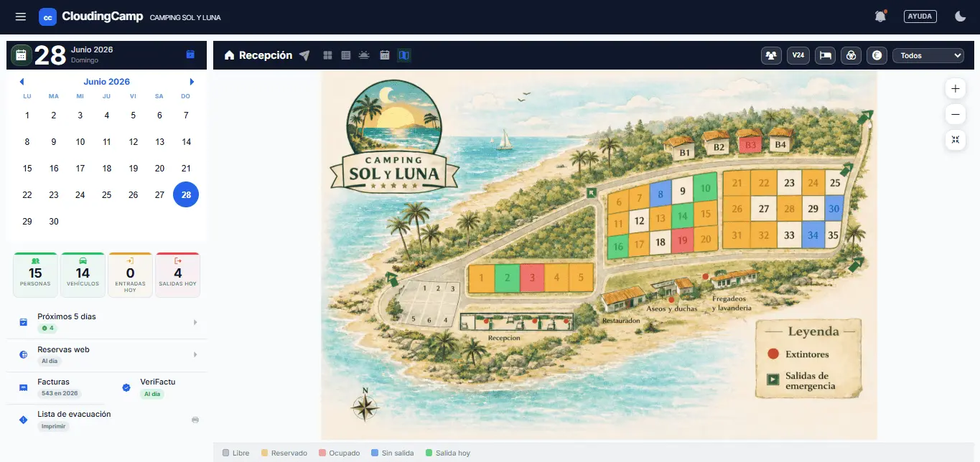Toggle dark mode moon icon

(x=960, y=16)
